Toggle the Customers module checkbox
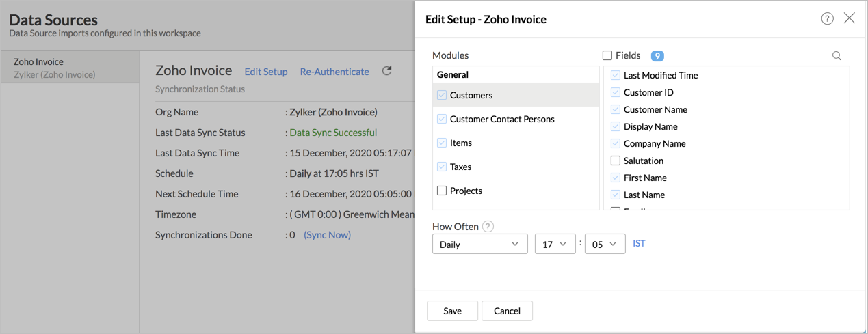The width and height of the screenshot is (868, 334). click(442, 95)
